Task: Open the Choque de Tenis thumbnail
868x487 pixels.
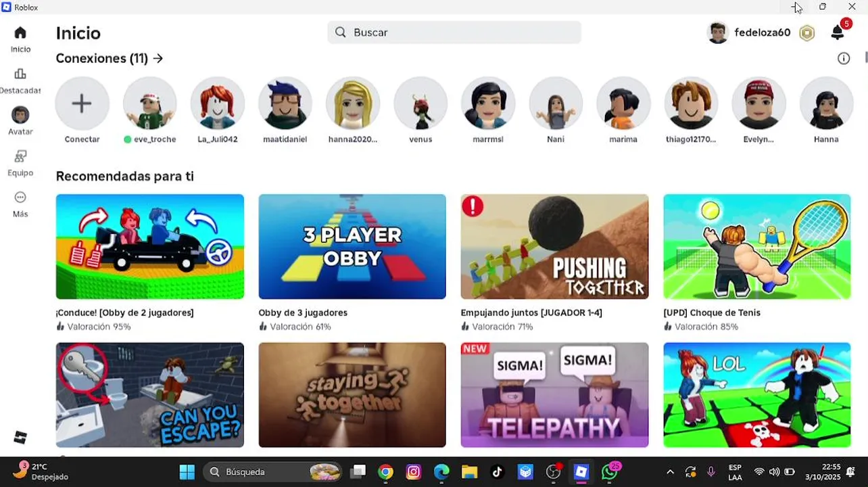Action: [757, 246]
